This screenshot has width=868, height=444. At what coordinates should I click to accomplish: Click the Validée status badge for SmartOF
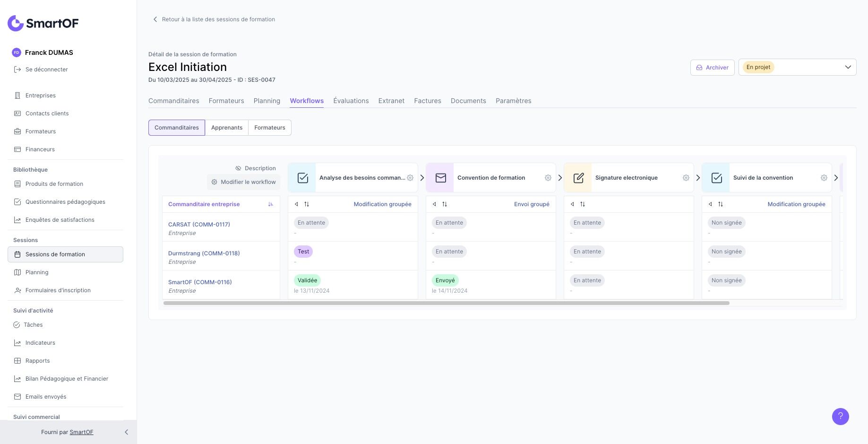pyautogui.click(x=307, y=280)
